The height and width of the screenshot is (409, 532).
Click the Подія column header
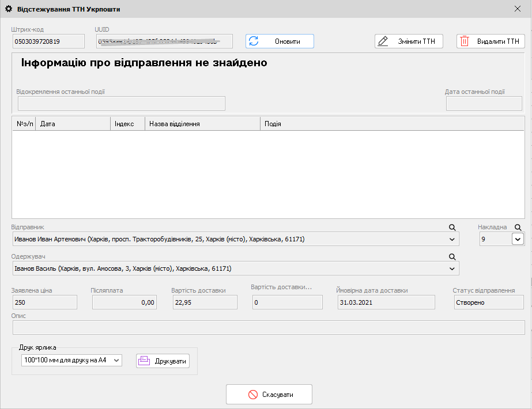tap(392, 124)
